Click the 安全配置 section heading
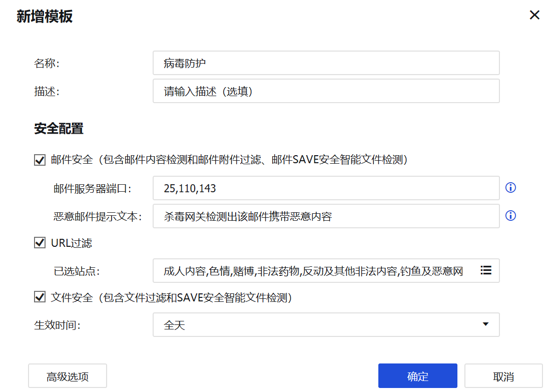 pos(59,129)
